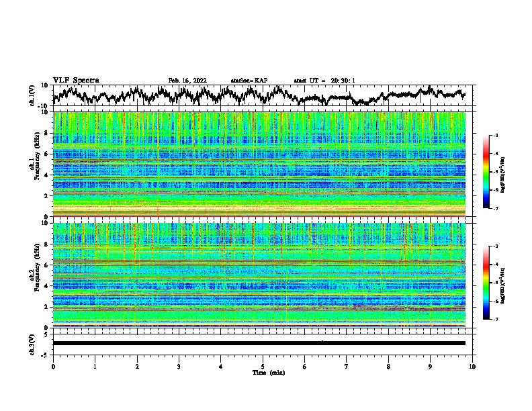The width and height of the screenshot is (532, 411).
Task: Click the "-7" label on ch.1 color bar
Action: (495, 208)
